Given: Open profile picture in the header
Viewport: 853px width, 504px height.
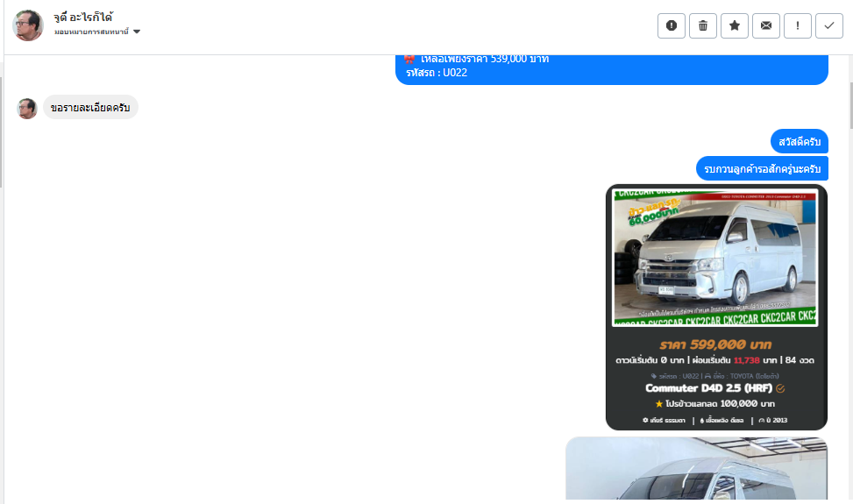Looking at the screenshot, I should click(28, 25).
